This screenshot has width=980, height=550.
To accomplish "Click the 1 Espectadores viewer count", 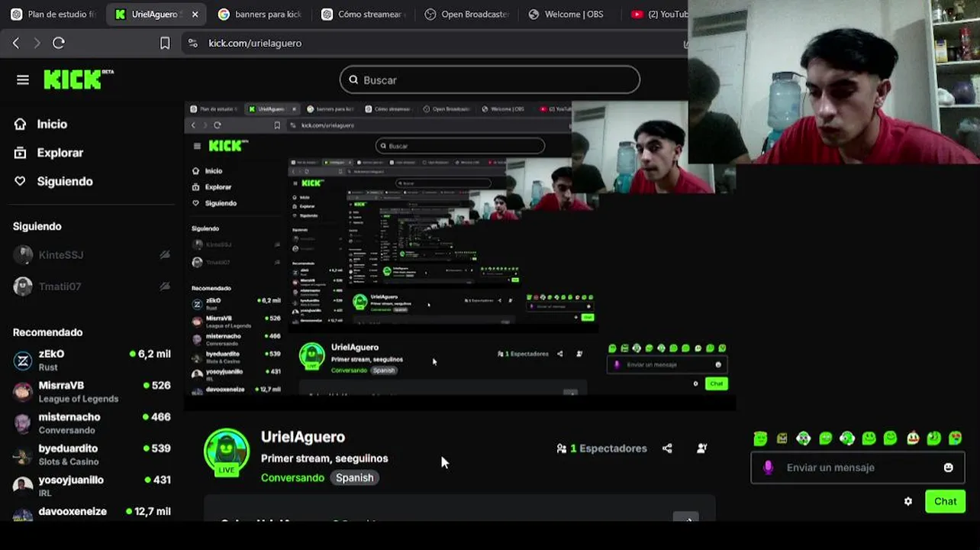I will pos(601,448).
